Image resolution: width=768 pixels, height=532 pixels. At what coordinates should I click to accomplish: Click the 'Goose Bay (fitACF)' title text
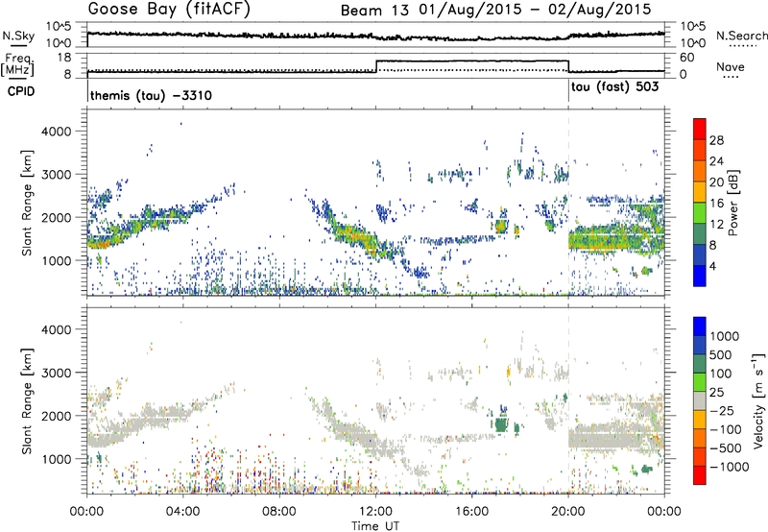click(169, 10)
